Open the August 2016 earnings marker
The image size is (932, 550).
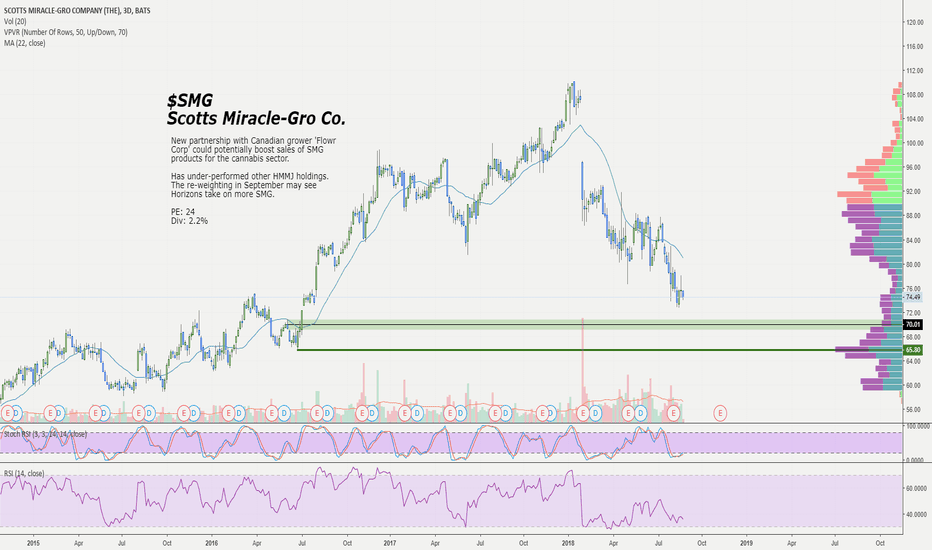point(317,412)
